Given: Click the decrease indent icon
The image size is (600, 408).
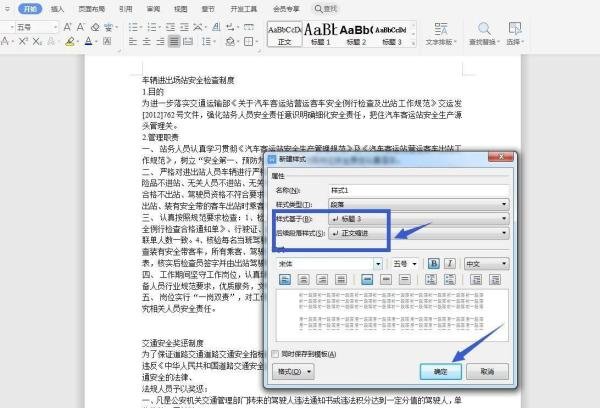Looking at the screenshot, I should pyautogui.click(x=170, y=27).
